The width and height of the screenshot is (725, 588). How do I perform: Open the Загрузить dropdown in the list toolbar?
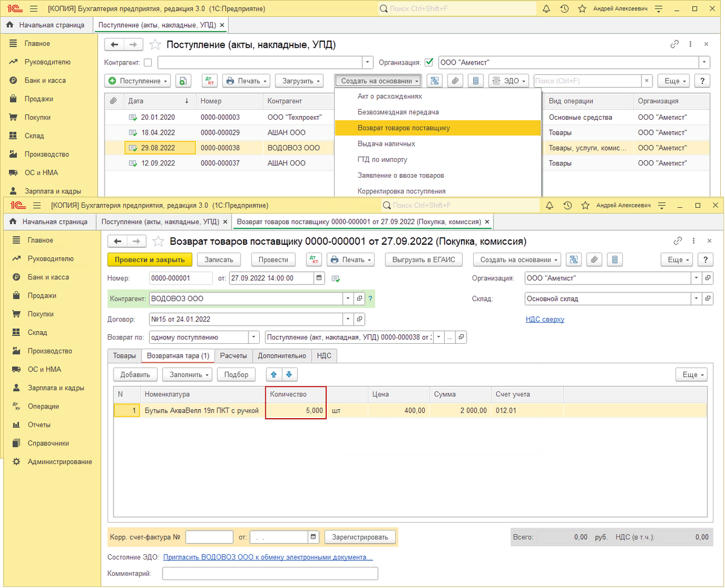(299, 81)
